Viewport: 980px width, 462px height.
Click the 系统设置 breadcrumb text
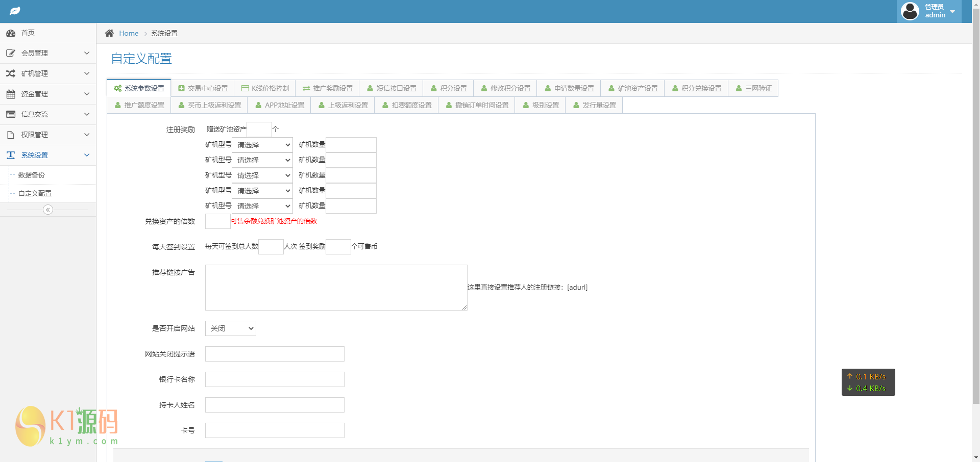click(x=164, y=33)
